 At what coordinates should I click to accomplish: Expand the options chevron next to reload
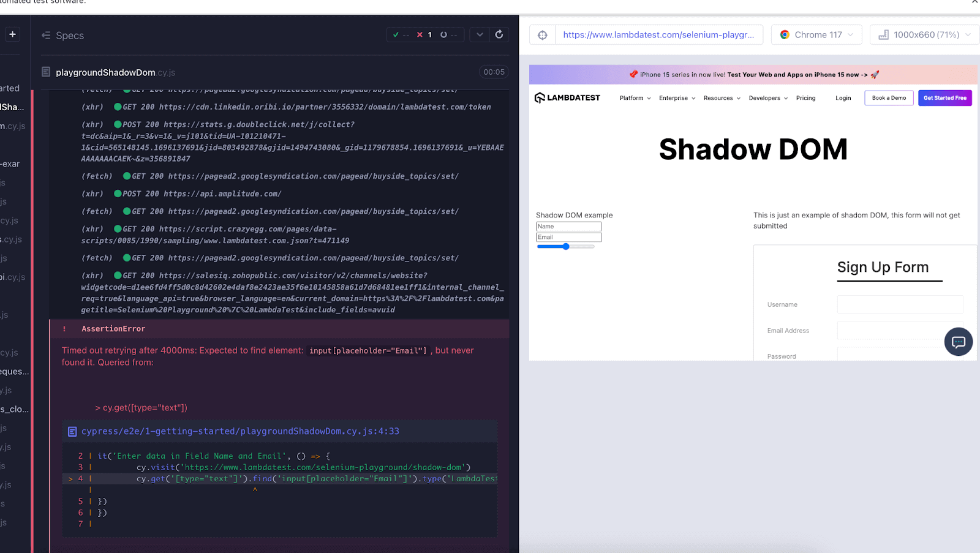click(480, 34)
